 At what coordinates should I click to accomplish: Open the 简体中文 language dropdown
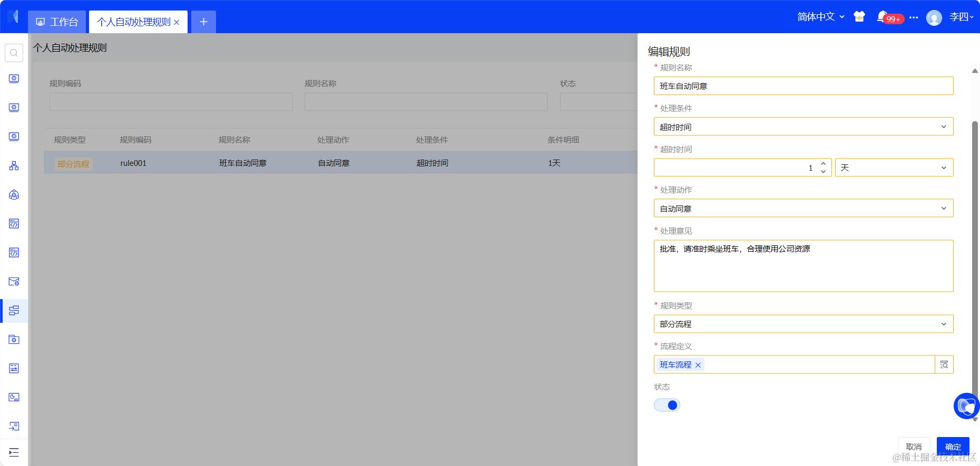821,17
